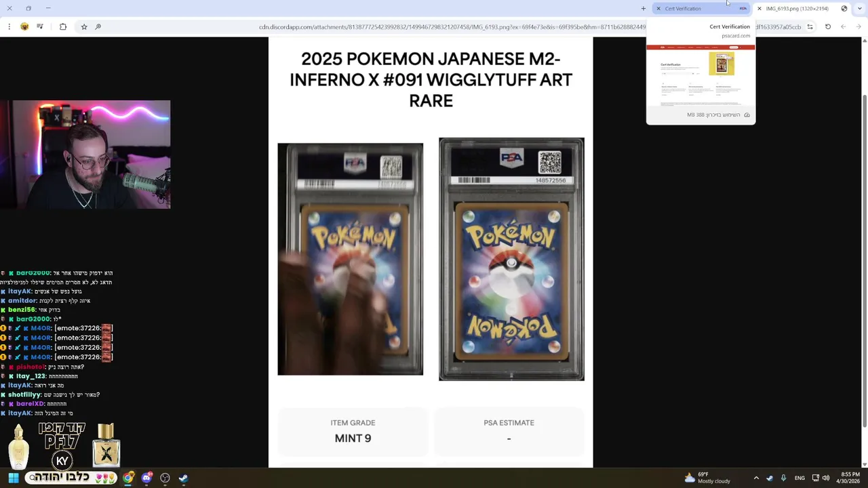Click amitdor's chat message
Image resolution: width=868 pixels, height=488 pixels.
coord(45,300)
